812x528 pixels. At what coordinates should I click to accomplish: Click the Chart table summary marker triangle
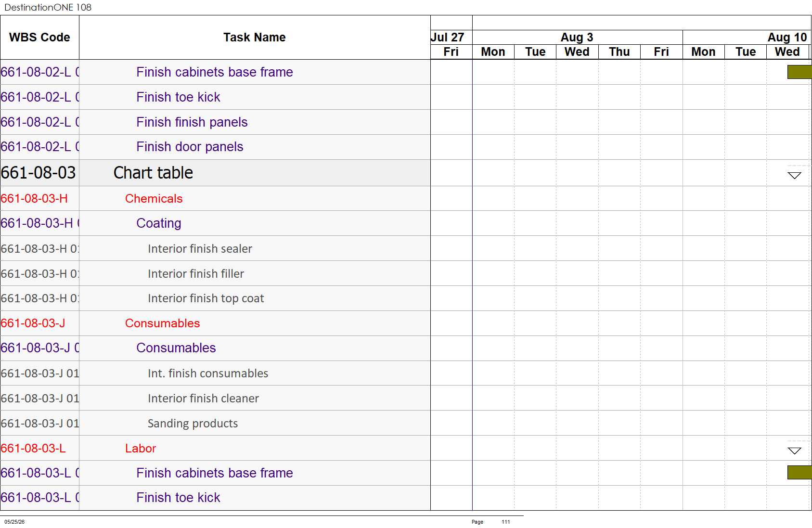coord(794,176)
